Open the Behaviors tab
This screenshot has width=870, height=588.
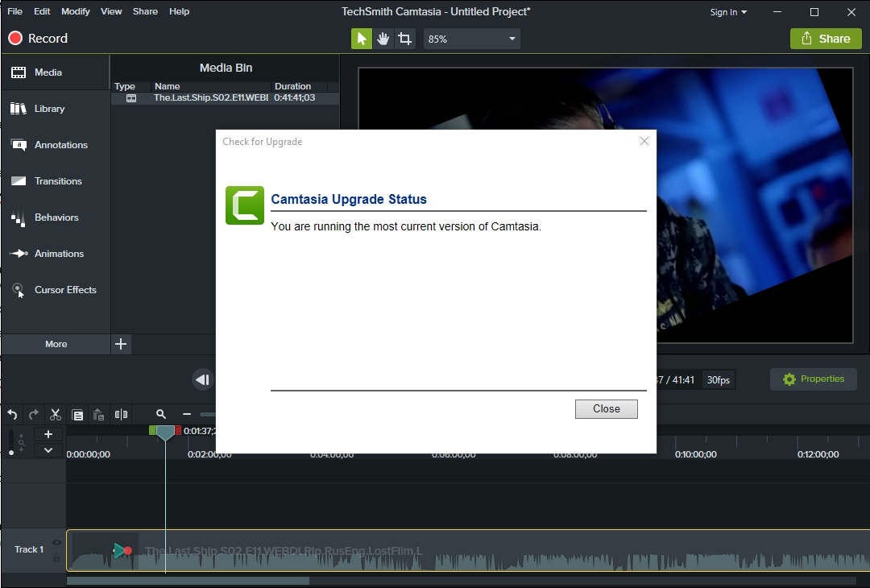[x=56, y=217]
